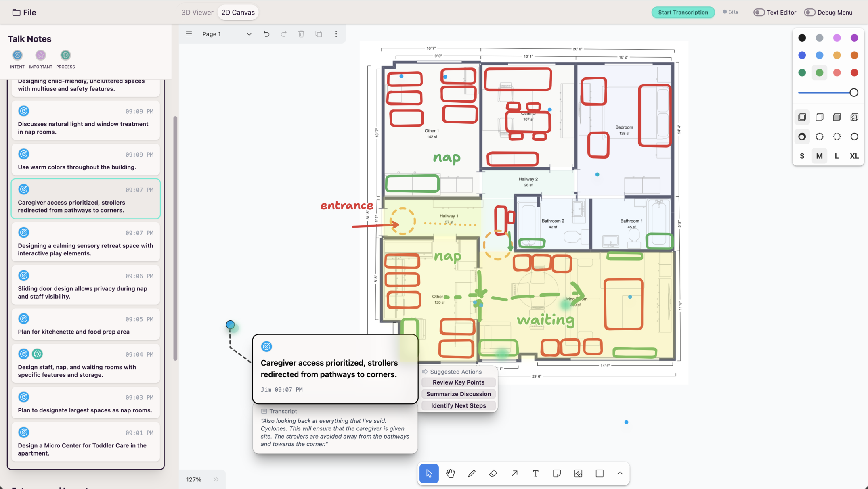Open the File menu
868x489 pixels.
point(24,13)
